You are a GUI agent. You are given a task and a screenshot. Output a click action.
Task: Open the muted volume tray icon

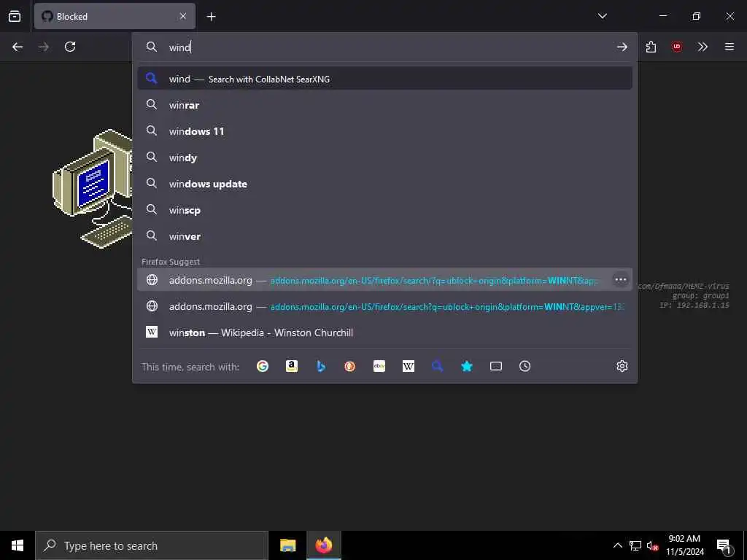(x=653, y=545)
